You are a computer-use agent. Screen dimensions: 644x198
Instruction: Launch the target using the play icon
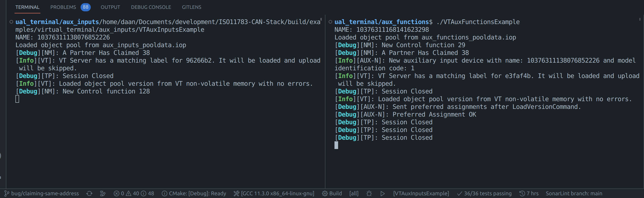click(383, 193)
